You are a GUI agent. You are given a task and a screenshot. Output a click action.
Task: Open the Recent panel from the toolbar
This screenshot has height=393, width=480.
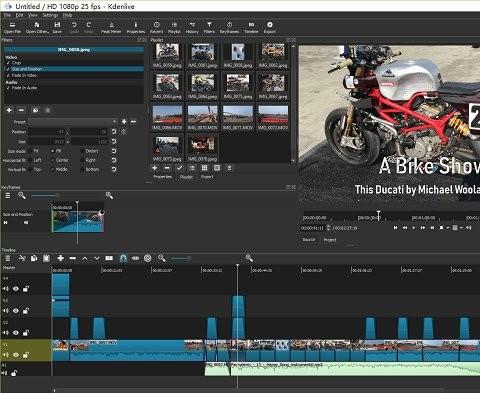point(156,27)
